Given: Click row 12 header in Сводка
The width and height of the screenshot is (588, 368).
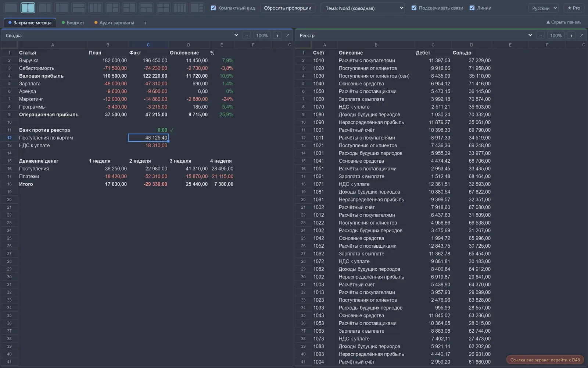Looking at the screenshot, I should pyautogui.click(x=9, y=138).
